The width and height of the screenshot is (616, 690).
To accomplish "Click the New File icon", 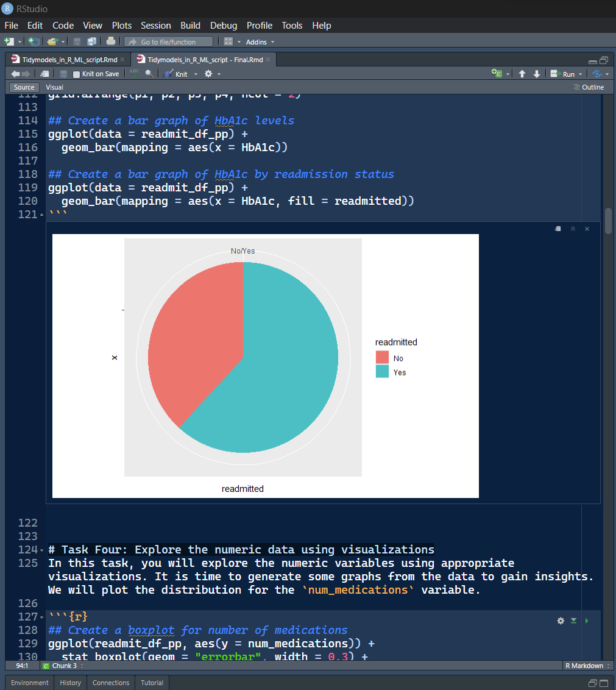I will click(x=9, y=42).
